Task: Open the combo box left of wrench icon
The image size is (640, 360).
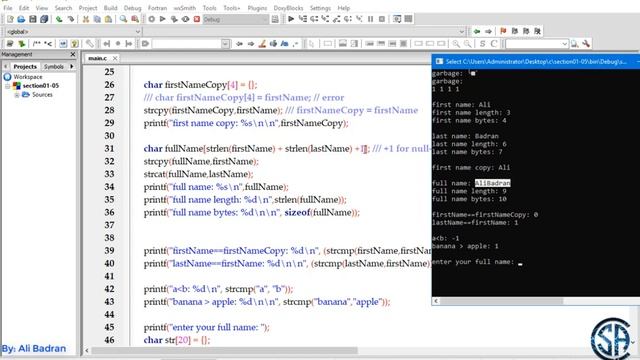Action: point(537,44)
